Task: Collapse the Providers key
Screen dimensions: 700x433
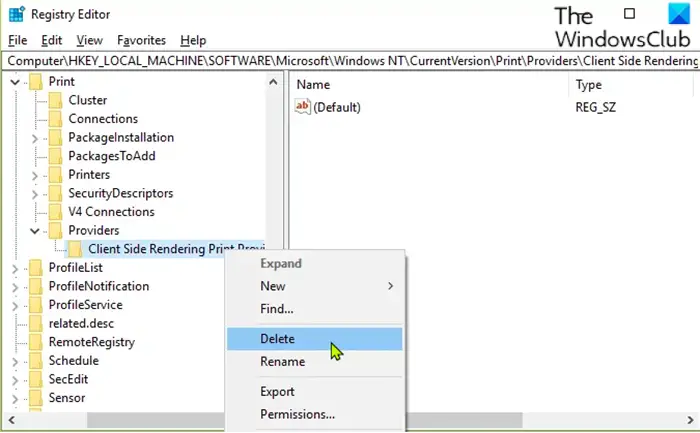Action: point(34,231)
